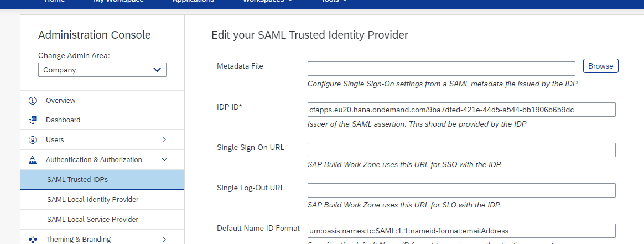644x244 pixels.
Task: Focus the IDP ID input field
Action: pos(461,110)
